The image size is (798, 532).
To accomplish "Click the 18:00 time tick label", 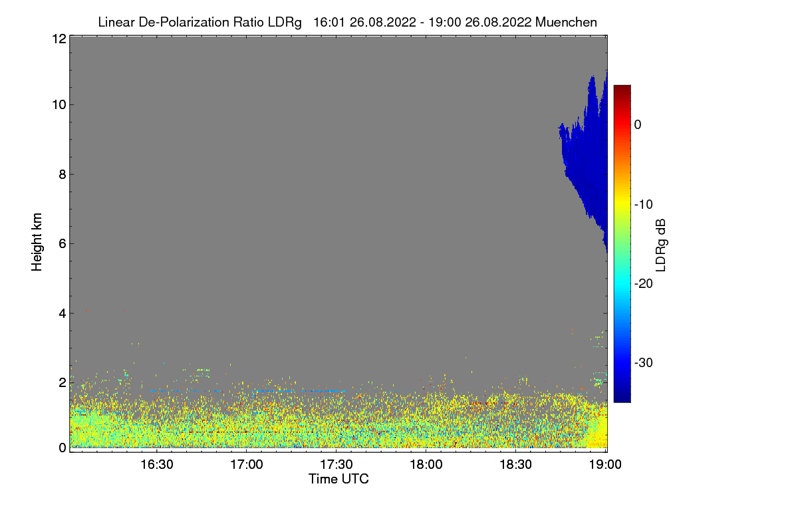I will (426, 464).
